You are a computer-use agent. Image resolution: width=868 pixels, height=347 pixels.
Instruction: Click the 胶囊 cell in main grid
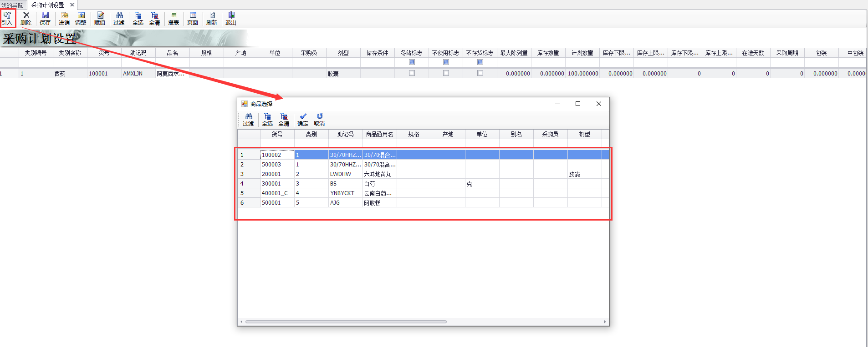343,73
